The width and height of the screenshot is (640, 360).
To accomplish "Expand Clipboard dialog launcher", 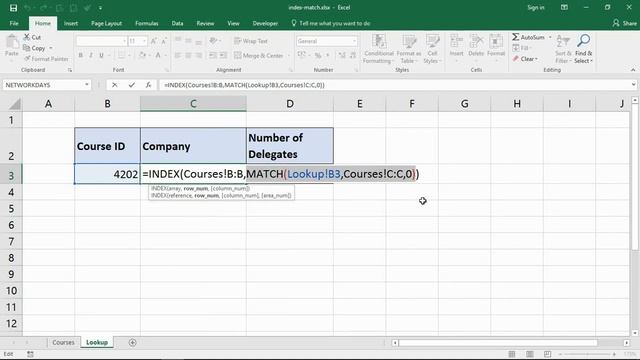I will coord(70,70).
